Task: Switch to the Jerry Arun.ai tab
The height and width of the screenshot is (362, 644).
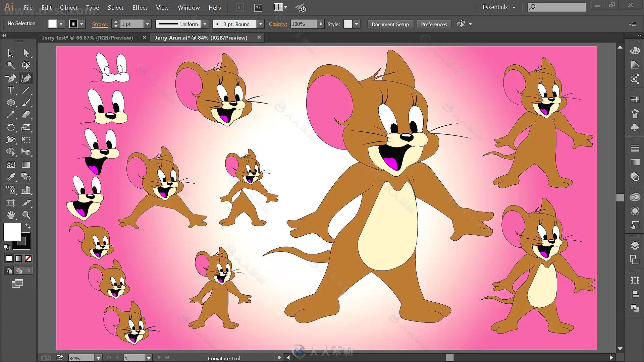Action: pyautogui.click(x=201, y=38)
